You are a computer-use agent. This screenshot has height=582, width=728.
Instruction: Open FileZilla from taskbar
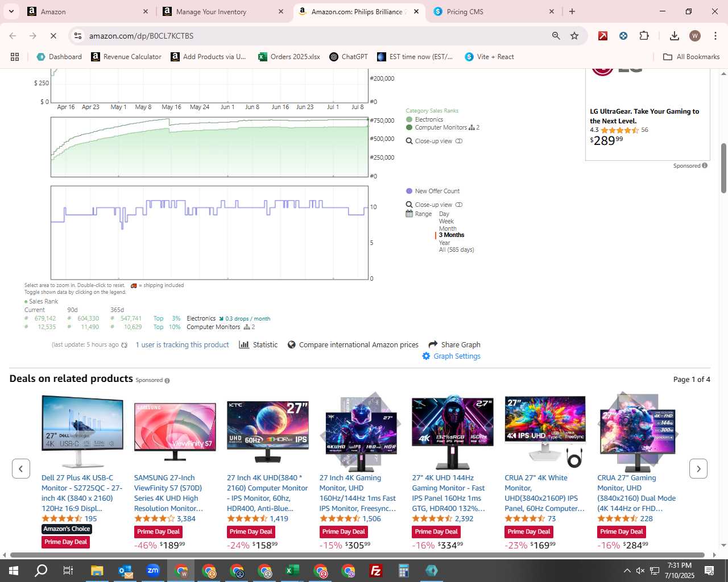click(x=376, y=571)
